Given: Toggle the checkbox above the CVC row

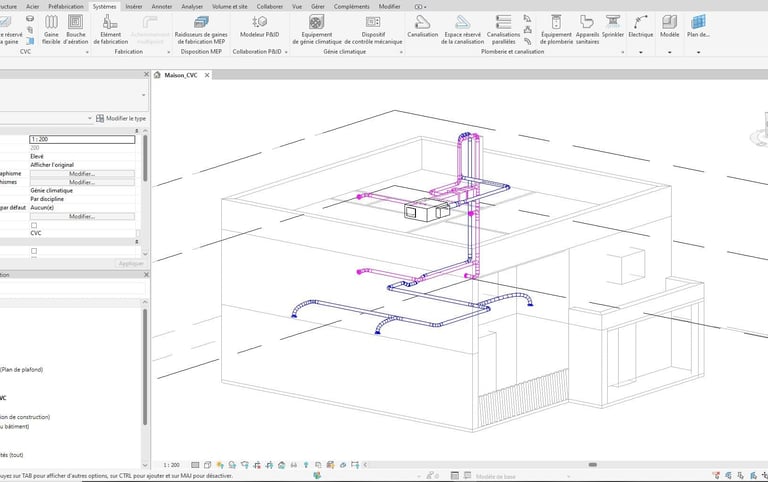Looking at the screenshot, I should click(x=34, y=225).
